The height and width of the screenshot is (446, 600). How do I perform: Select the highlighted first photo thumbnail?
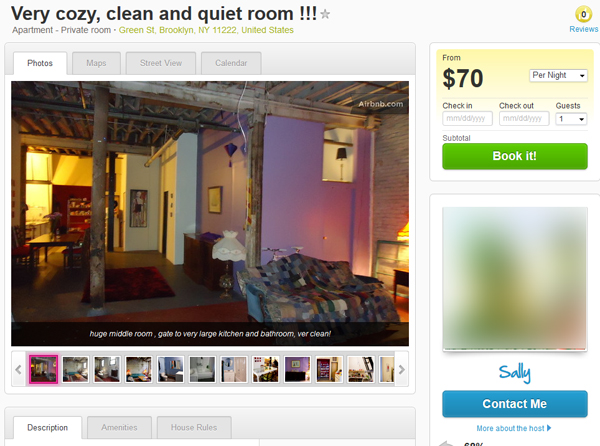[44, 369]
